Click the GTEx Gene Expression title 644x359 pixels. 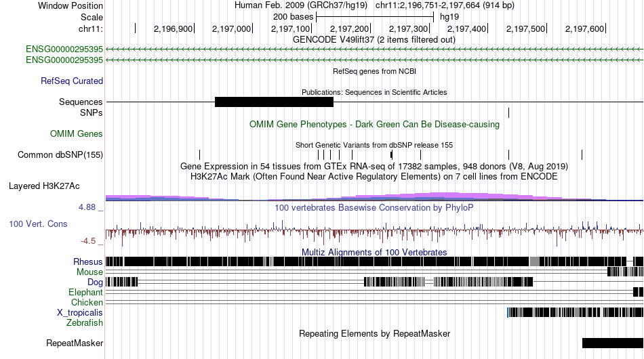374,166
